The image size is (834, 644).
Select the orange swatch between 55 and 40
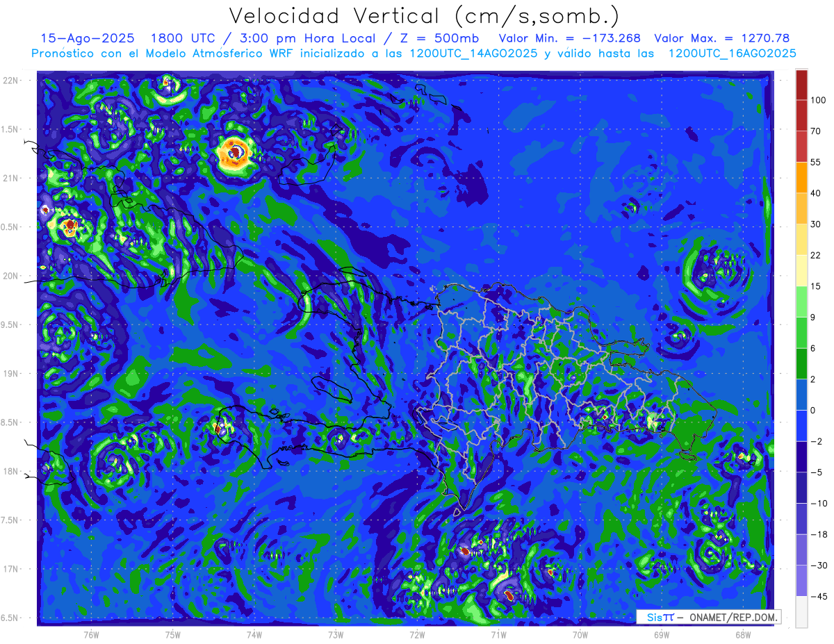[801, 178]
